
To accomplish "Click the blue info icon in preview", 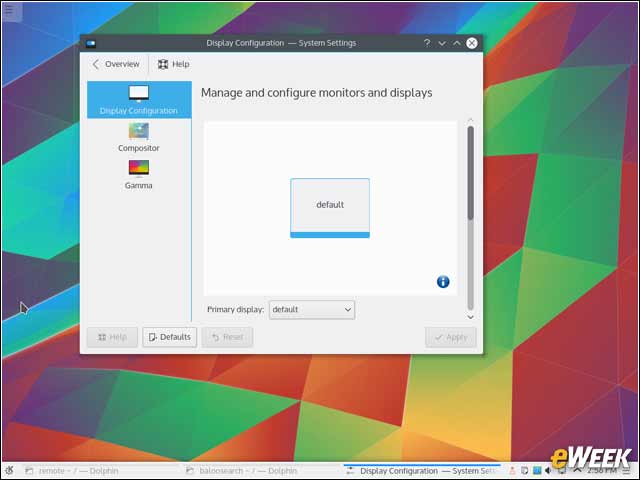I will pyautogui.click(x=443, y=281).
